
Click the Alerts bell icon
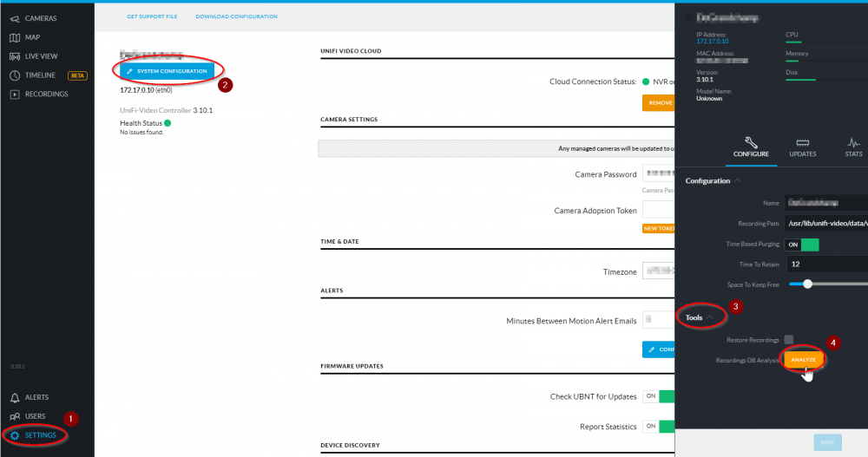coord(15,398)
